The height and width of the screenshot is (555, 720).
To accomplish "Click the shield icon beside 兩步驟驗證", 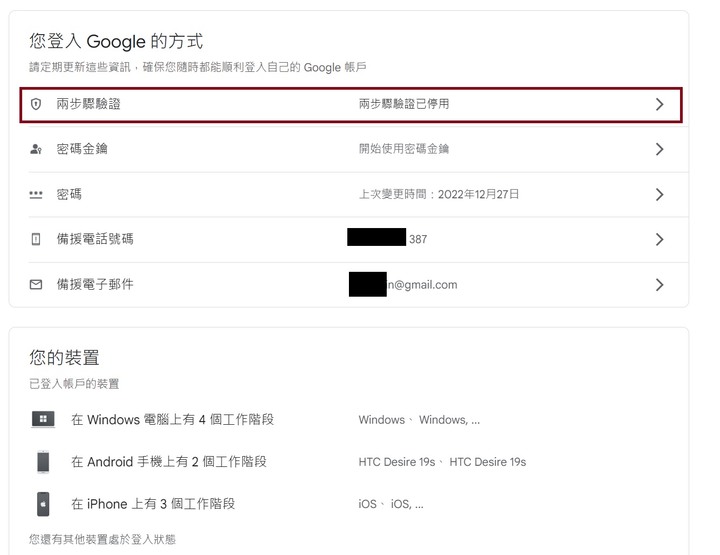I will point(36,104).
